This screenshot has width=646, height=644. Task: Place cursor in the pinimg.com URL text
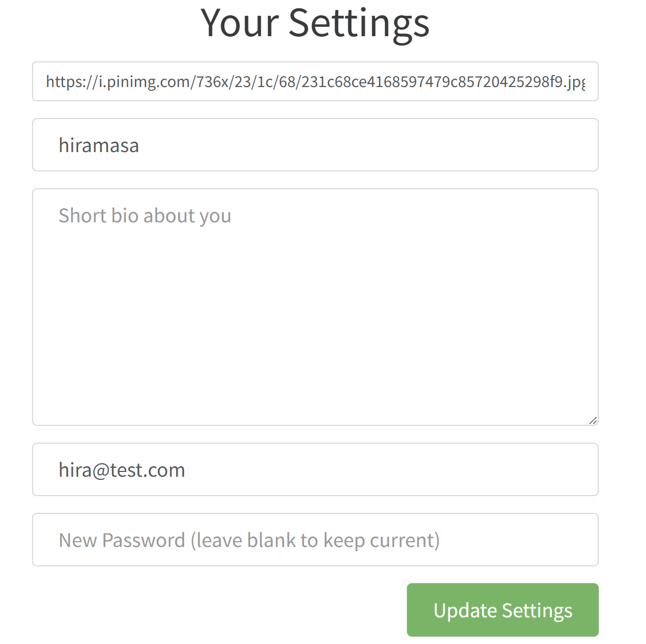[262, 82]
